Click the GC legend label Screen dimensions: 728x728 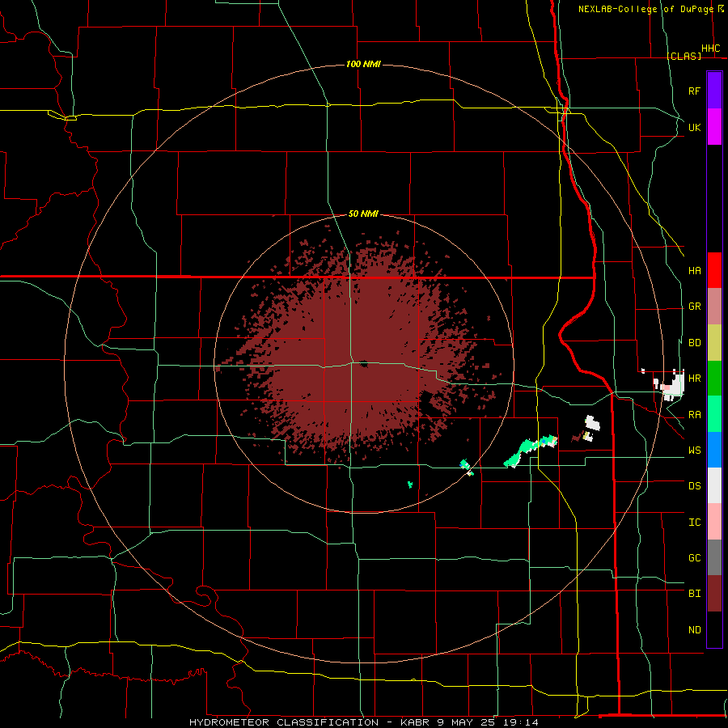tap(694, 558)
